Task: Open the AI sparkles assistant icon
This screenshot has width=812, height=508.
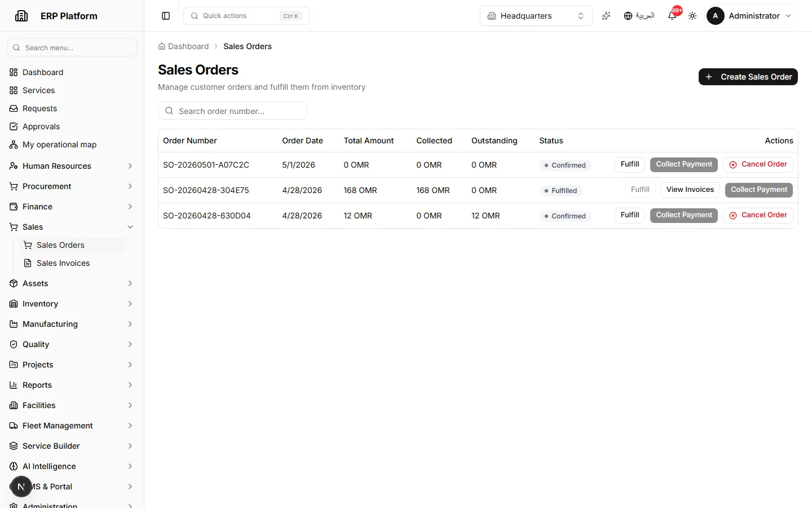Action: tap(606, 16)
